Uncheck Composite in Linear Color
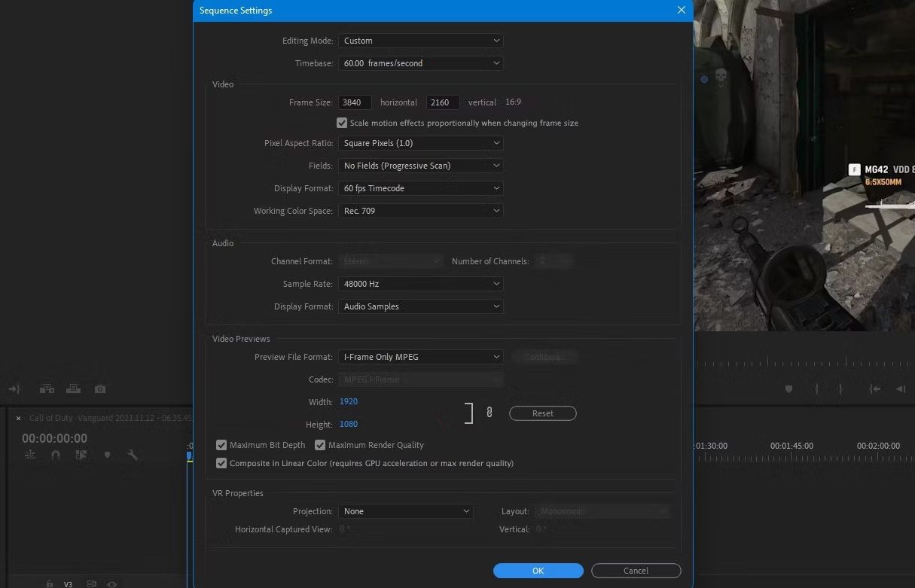The height and width of the screenshot is (588, 915). (x=221, y=463)
